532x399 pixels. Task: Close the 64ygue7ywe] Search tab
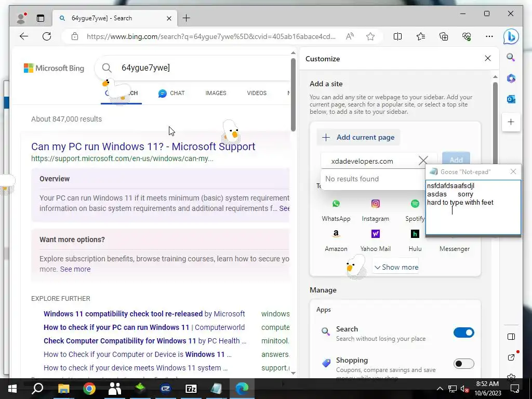(x=169, y=18)
